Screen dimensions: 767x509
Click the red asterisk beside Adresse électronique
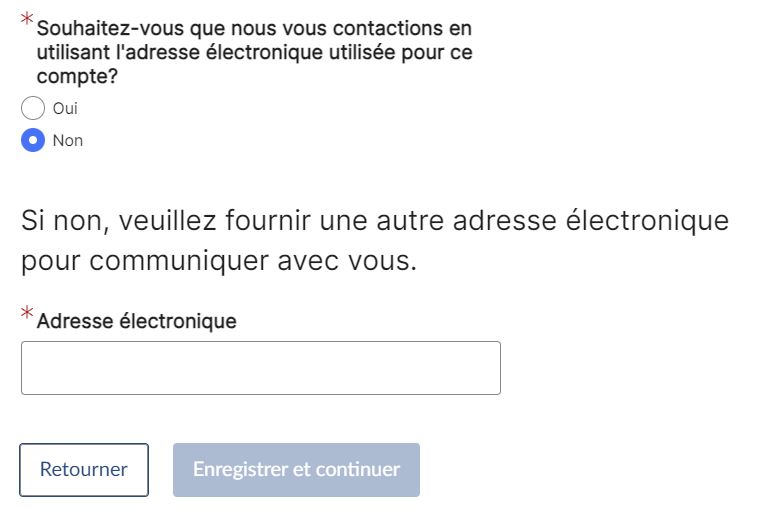click(27, 314)
